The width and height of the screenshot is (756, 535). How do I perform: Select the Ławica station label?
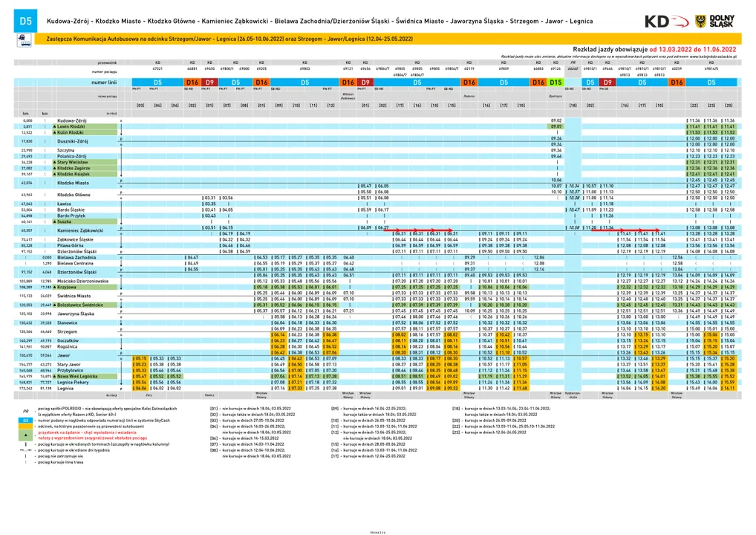[x=64, y=204]
